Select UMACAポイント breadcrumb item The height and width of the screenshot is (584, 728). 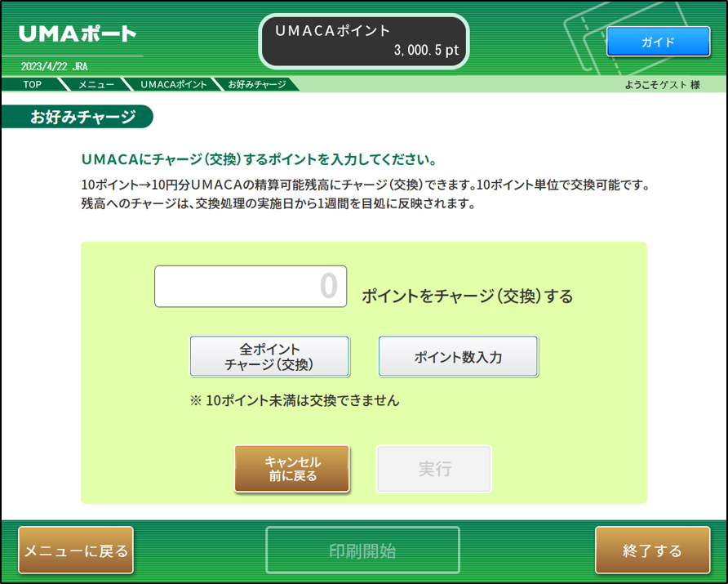click(x=173, y=84)
